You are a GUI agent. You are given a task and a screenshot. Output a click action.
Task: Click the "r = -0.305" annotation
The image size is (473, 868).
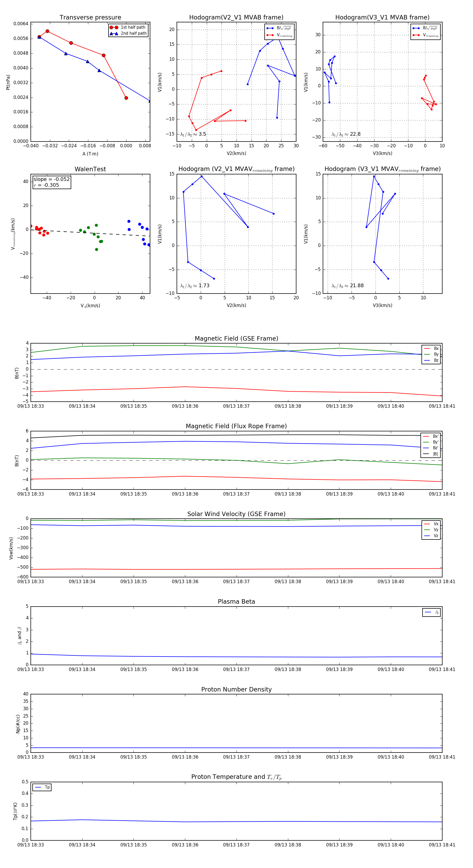coord(46,185)
